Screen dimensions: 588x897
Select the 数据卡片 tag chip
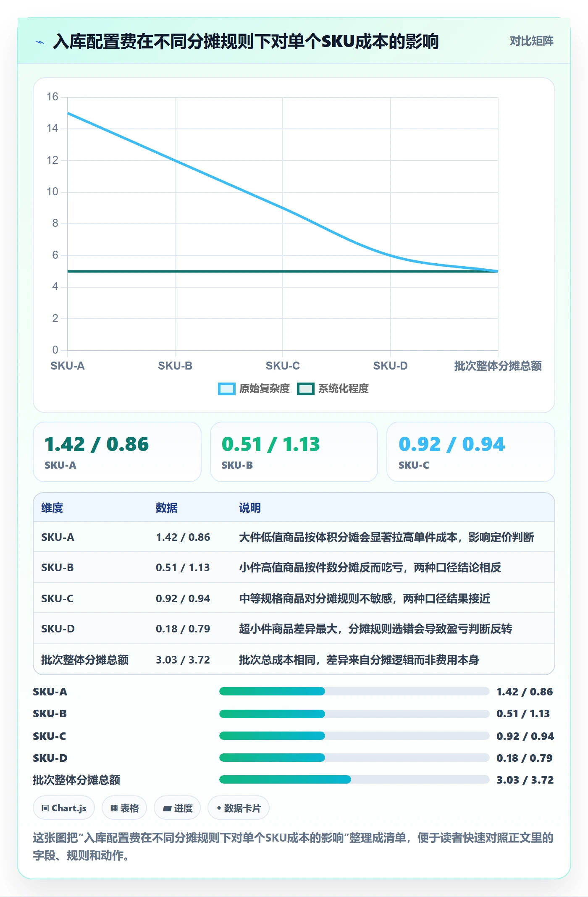239,808
